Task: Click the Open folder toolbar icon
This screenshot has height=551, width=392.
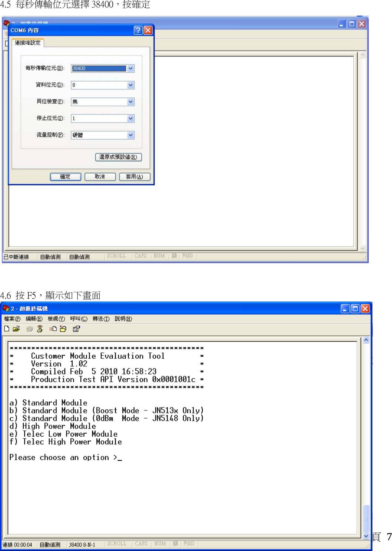Action: coord(16,328)
